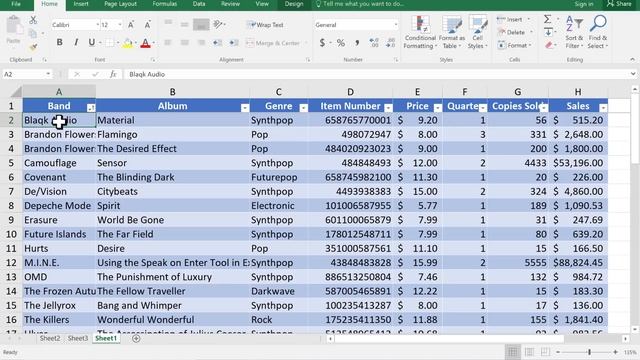Open the File menu tab
The width and height of the screenshot is (640, 360).
click(16, 4)
